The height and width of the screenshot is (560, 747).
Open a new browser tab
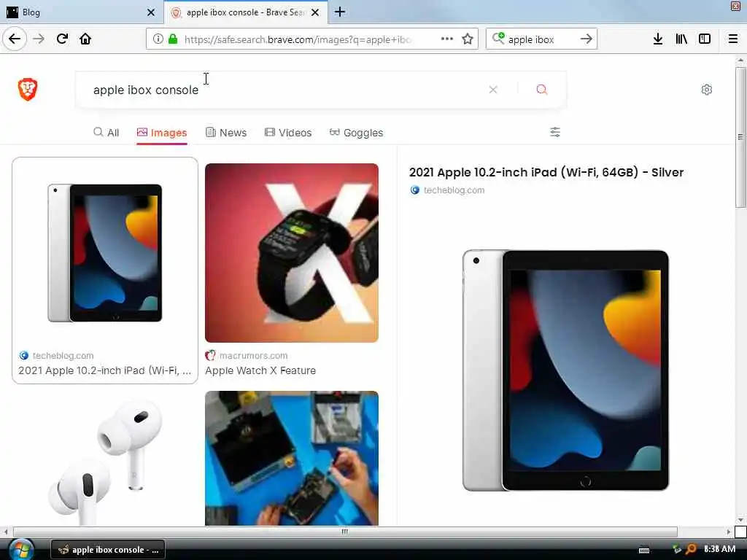tap(340, 12)
